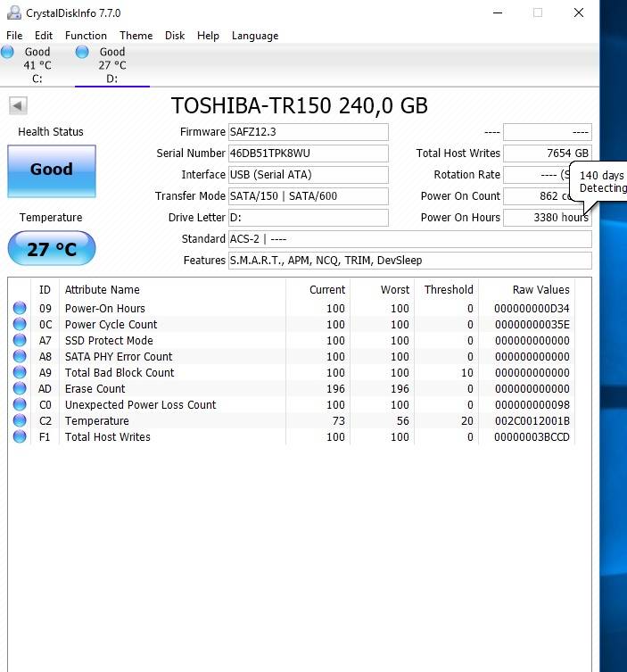The image size is (627, 672).
Task: Click the Serial Number field
Action: (308, 153)
